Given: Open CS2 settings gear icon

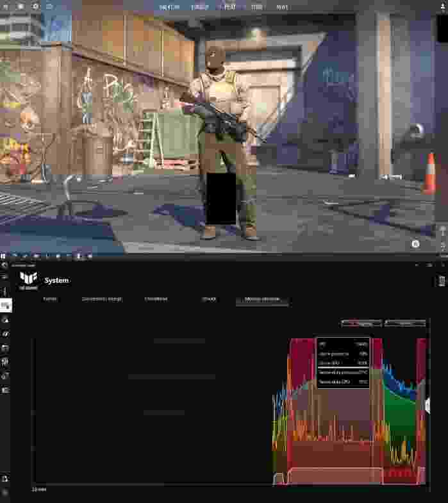Looking at the screenshot, I should tap(36, 6).
